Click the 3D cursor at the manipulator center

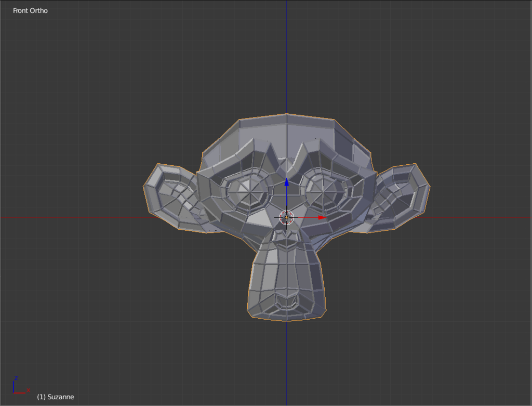[286, 218]
